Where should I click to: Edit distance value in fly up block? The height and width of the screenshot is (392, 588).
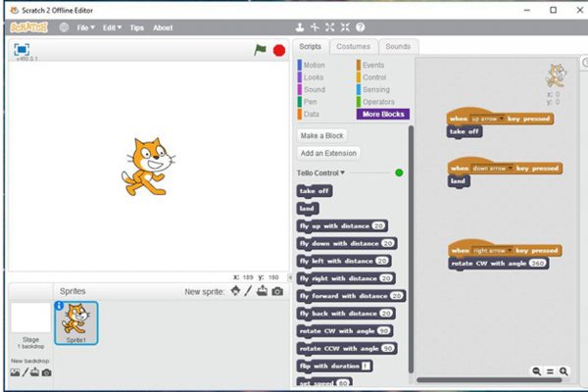pyautogui.click(x=378, y=225)
